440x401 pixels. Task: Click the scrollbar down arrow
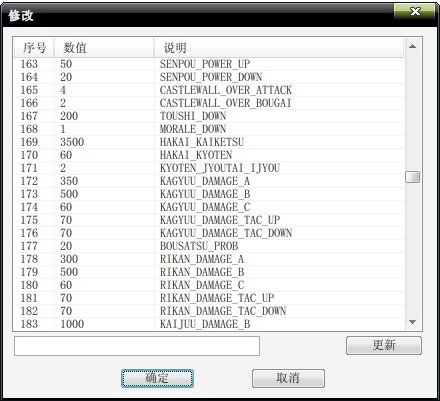(412, 322)
